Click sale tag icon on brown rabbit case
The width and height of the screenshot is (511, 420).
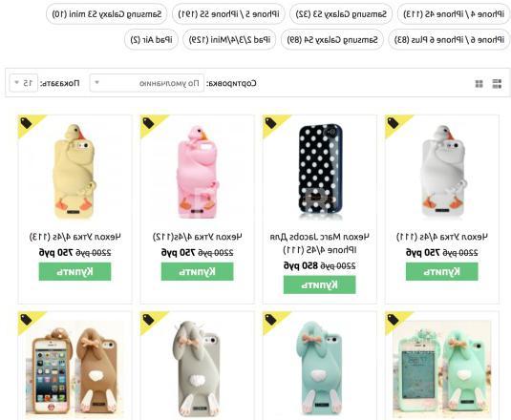coord(26,320)
